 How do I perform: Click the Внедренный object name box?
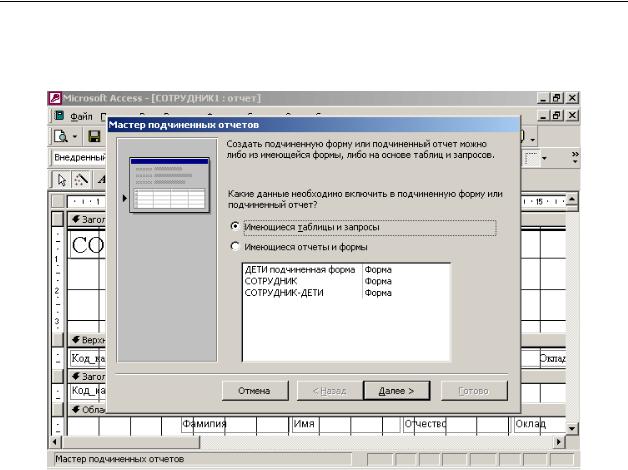[79, 157]
